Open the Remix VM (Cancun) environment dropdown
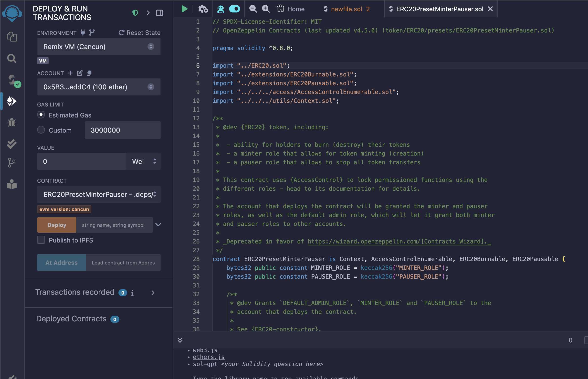Image resolution: width=588 pixels, height=379 pixels. (x=99, y=46)
